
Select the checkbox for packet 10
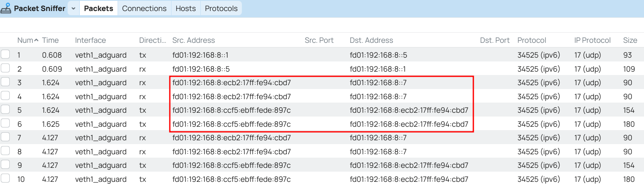5,179
